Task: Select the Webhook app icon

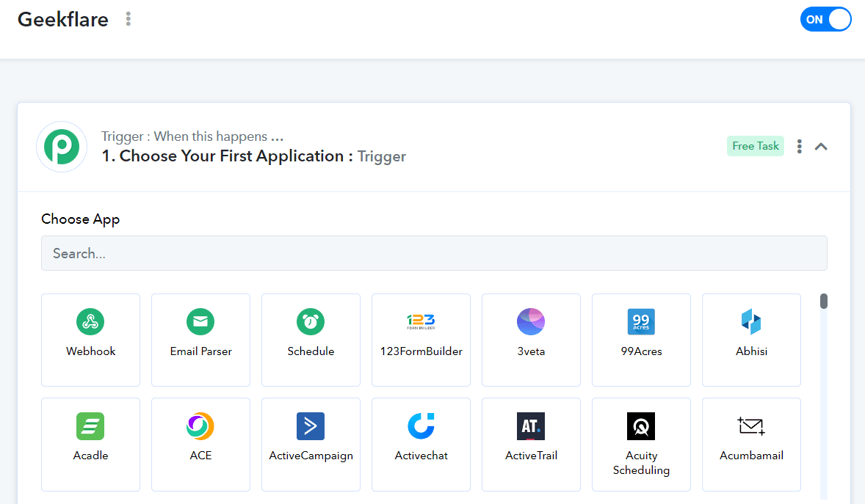Action: click(90, 321)
